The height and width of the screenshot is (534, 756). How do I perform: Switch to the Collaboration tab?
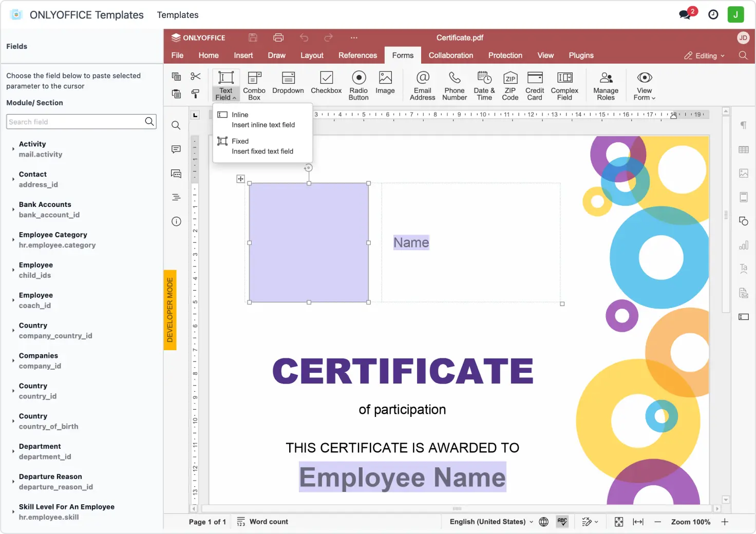click(451, 55)
